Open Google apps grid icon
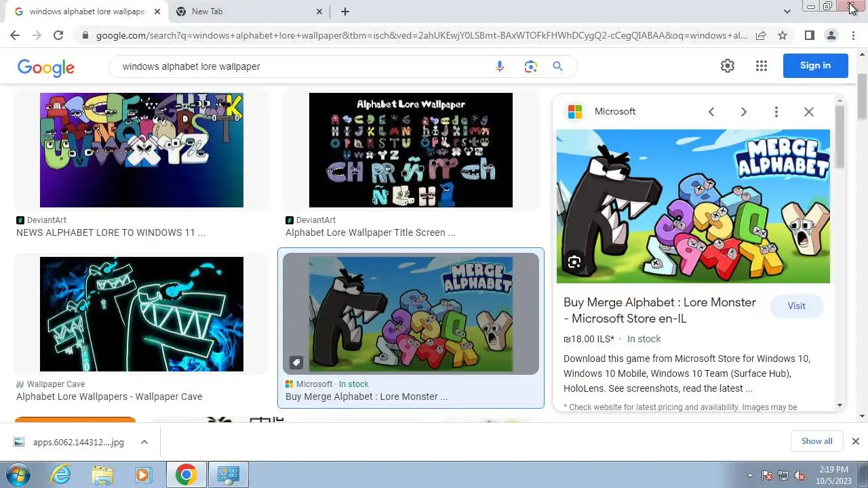The image size is (868, 488). click(x=762, y=66)
